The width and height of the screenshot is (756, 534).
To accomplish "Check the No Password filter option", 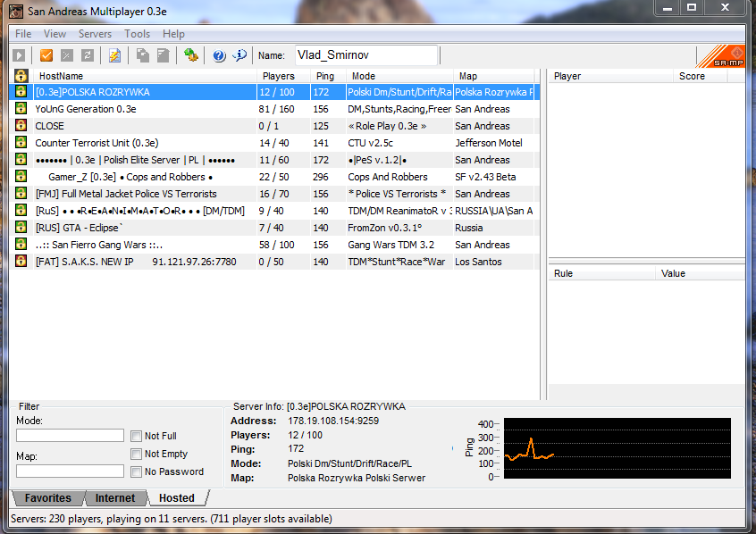I will tap(137, 471).
